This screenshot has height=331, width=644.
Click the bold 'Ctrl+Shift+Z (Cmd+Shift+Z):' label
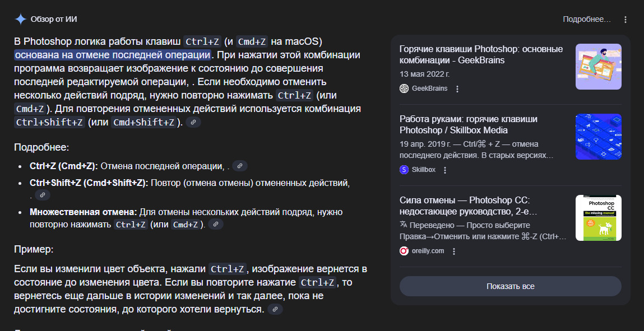89,183
